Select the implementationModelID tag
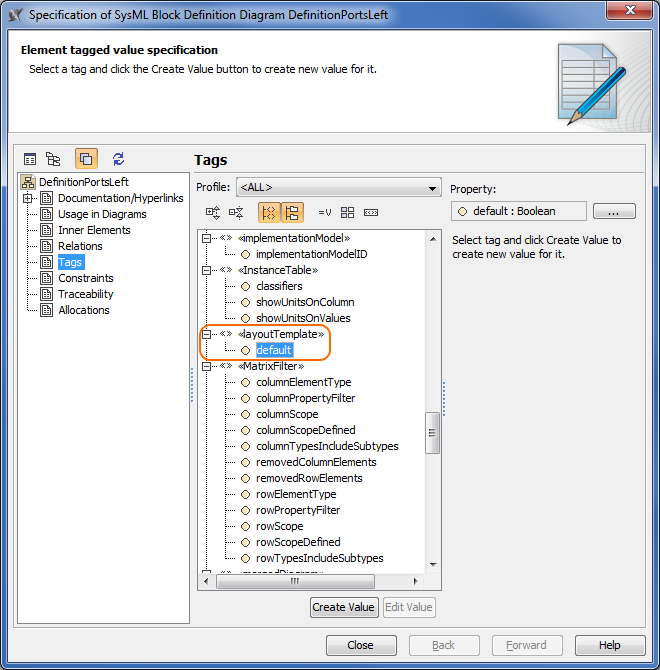Image resolution: width=660 pixels, height=670 pixels. pyautogui.click(x=311, y=254)
